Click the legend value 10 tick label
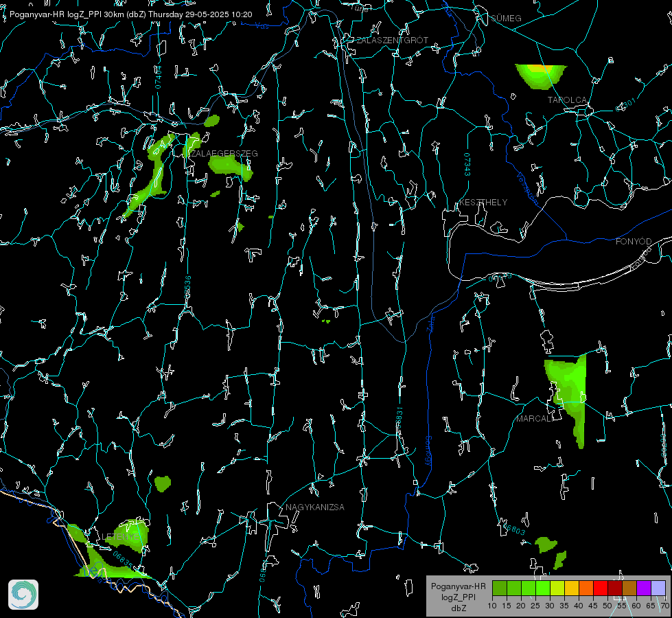 click(x=492, y=606)
